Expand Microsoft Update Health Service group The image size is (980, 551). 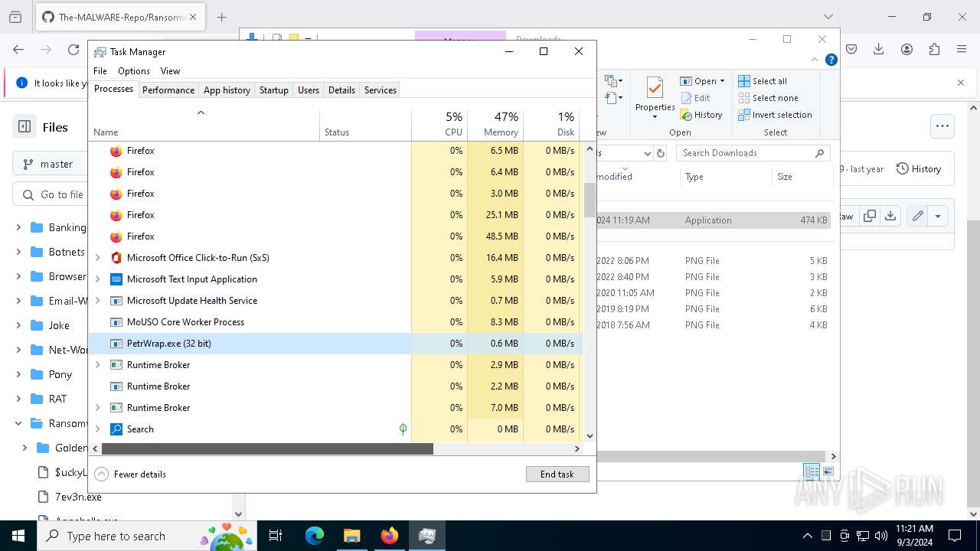coord(98,301)
